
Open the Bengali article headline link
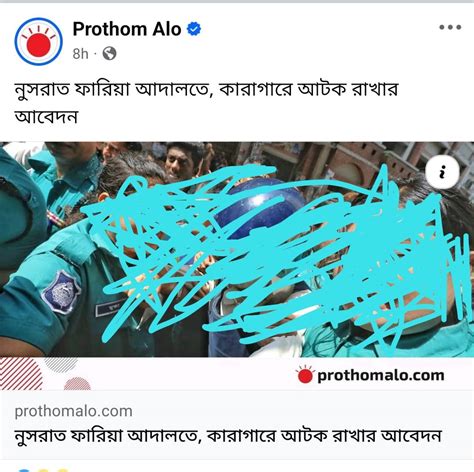[x=228, y=436]
